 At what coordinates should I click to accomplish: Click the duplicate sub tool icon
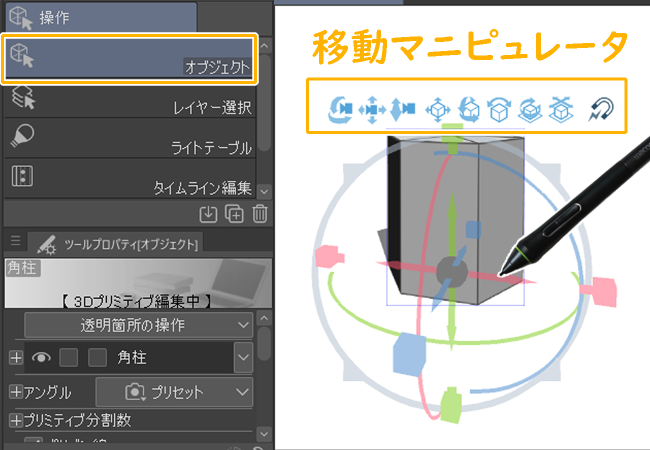click(x=234, y=214)
